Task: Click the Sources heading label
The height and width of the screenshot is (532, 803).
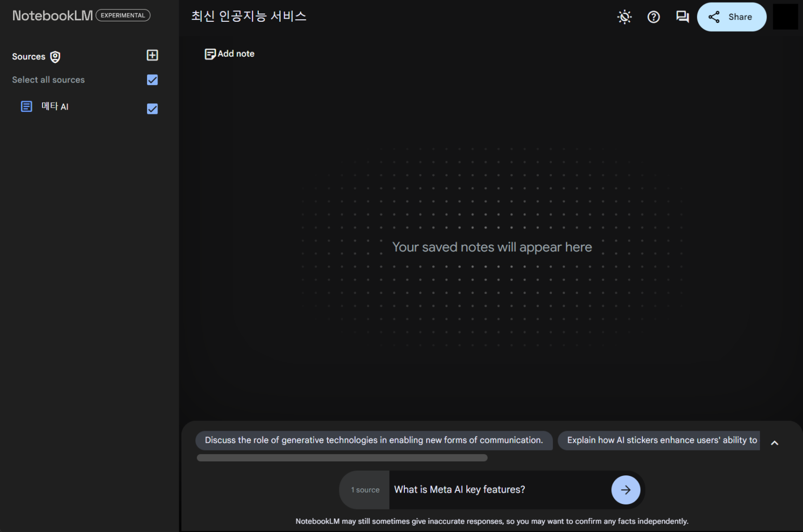Action: pos(29,57)
